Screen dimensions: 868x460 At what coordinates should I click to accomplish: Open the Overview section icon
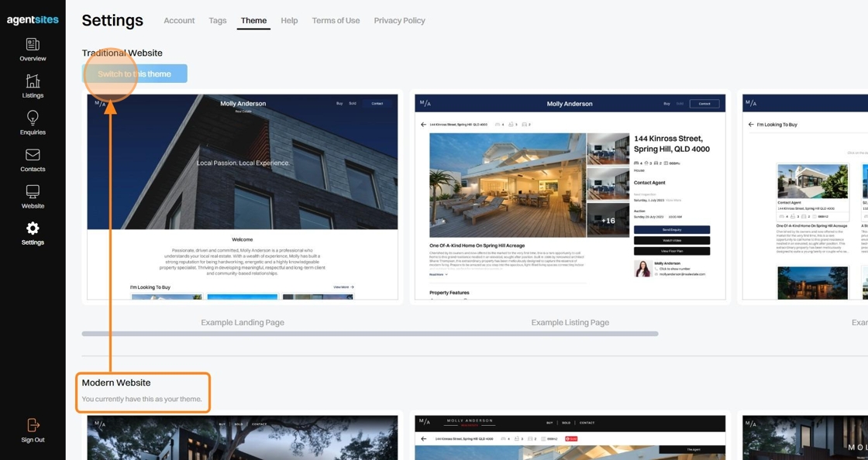pos(33,44)
